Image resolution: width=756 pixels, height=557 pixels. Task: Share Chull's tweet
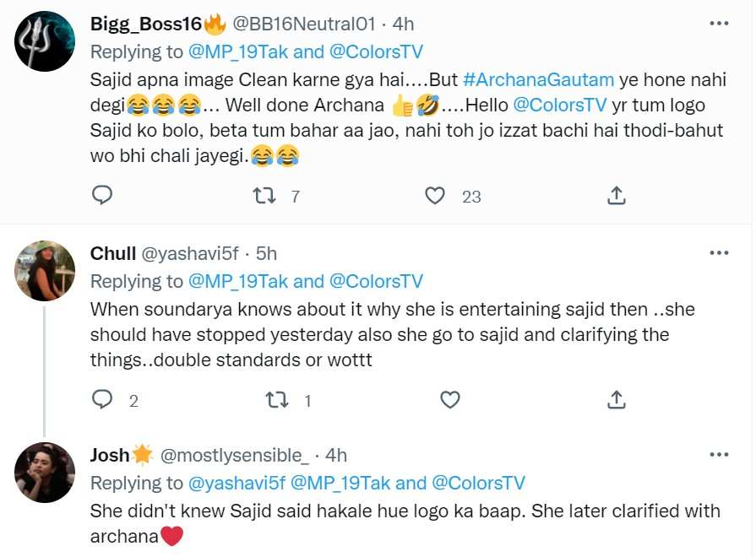617,399
